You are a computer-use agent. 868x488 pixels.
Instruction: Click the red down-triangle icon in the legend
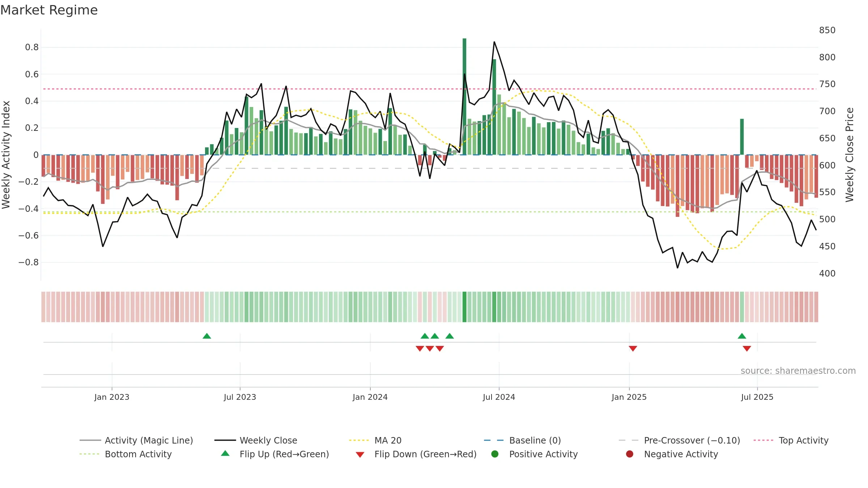click(x=360, y=455)
